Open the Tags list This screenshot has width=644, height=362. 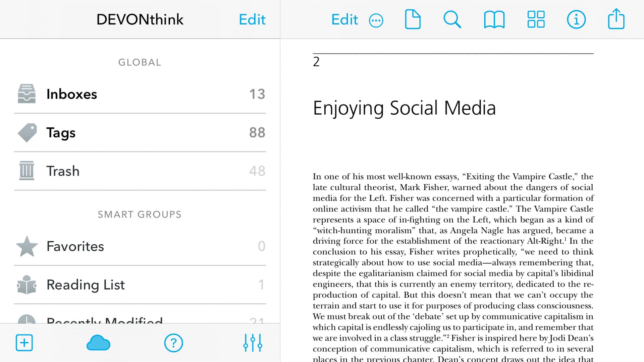tap(140, 133)
